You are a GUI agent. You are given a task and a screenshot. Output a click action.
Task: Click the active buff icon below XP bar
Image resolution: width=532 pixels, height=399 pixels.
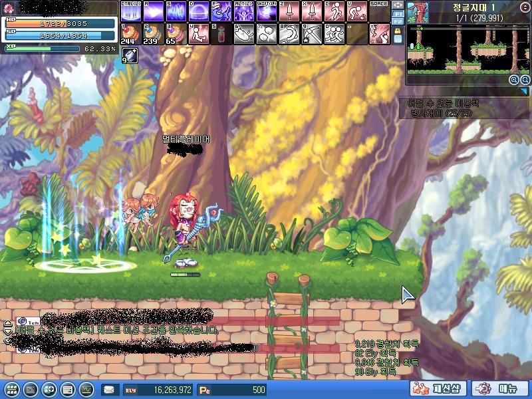tap(130, 57)
